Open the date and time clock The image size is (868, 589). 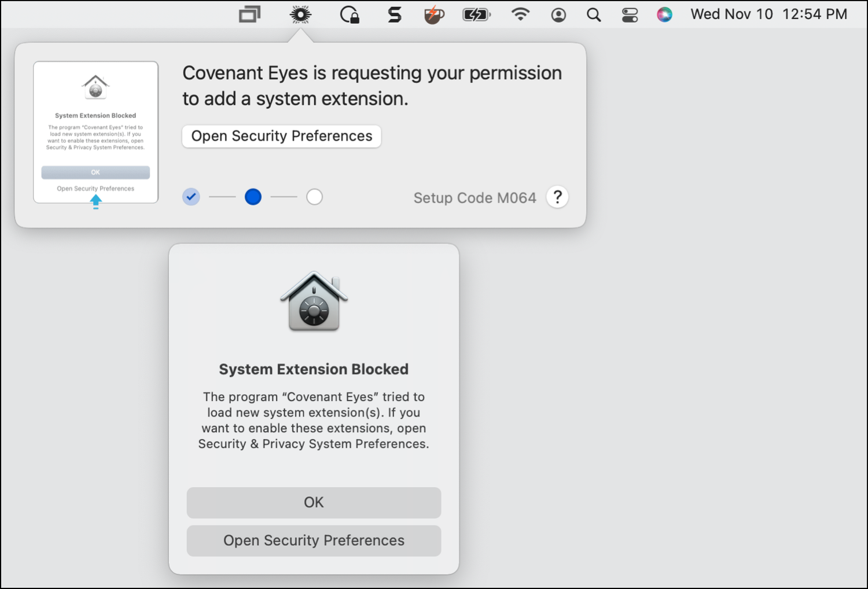click(768, 14)
